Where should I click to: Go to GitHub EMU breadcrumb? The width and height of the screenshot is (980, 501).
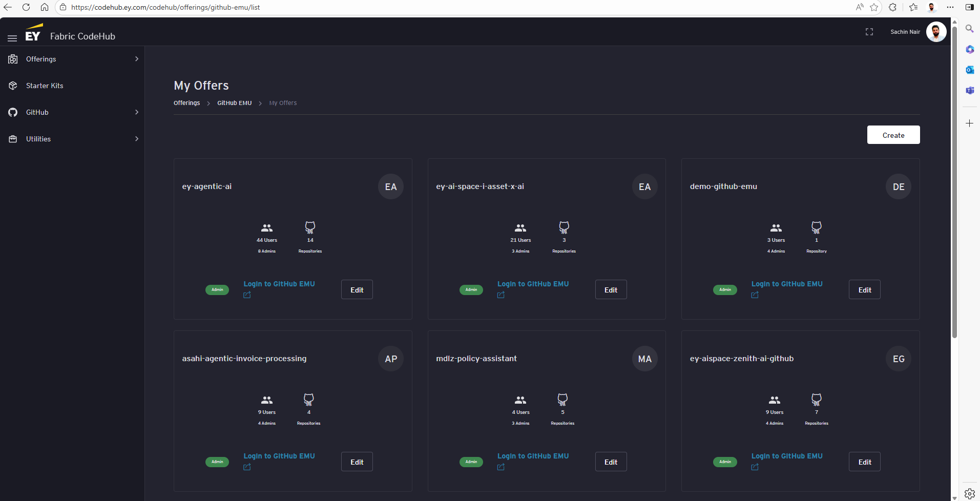[x=234, y=103]
